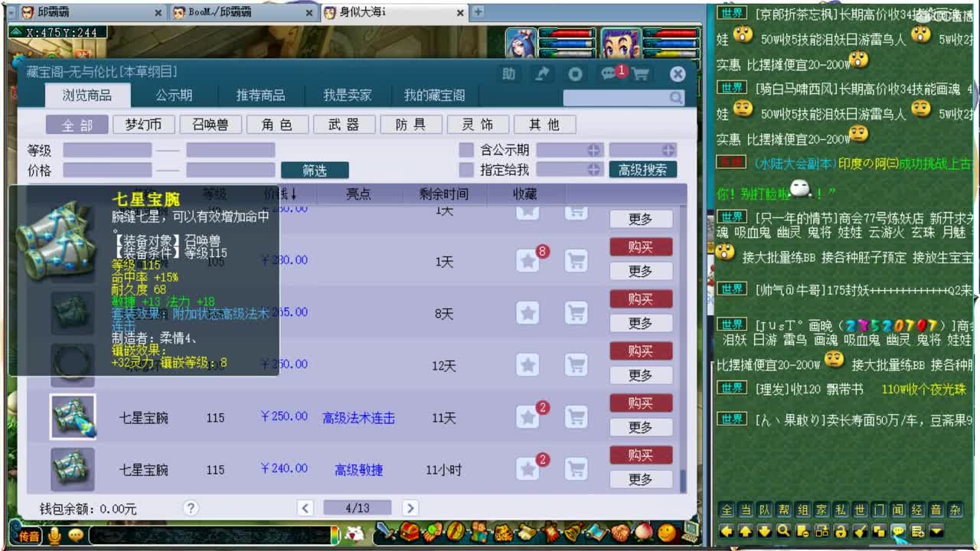This screenshot has width=980, height=551.
Task: Enable the 指定给我 checkbox
Action: pyautogui.click(x=465, y=170)
